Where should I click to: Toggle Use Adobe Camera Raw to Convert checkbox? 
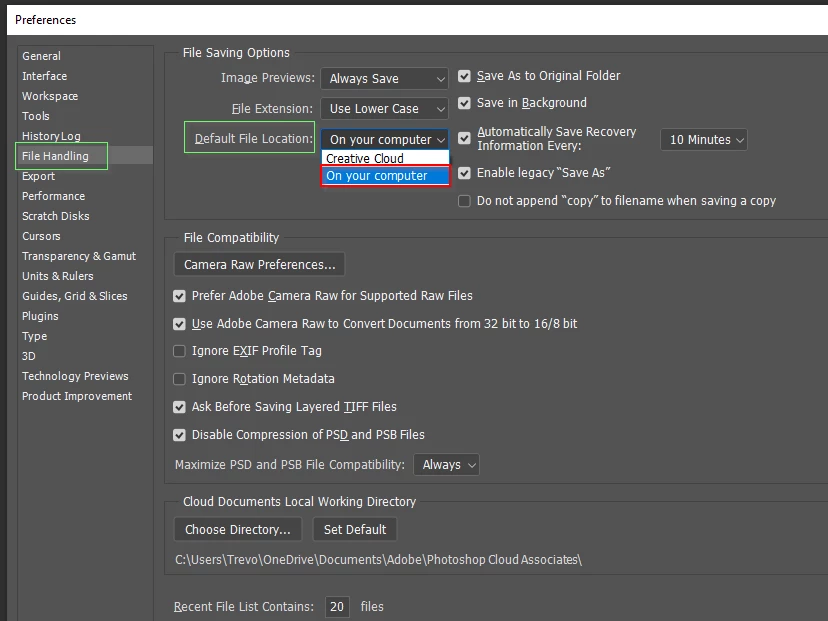(x=180, y=324)
